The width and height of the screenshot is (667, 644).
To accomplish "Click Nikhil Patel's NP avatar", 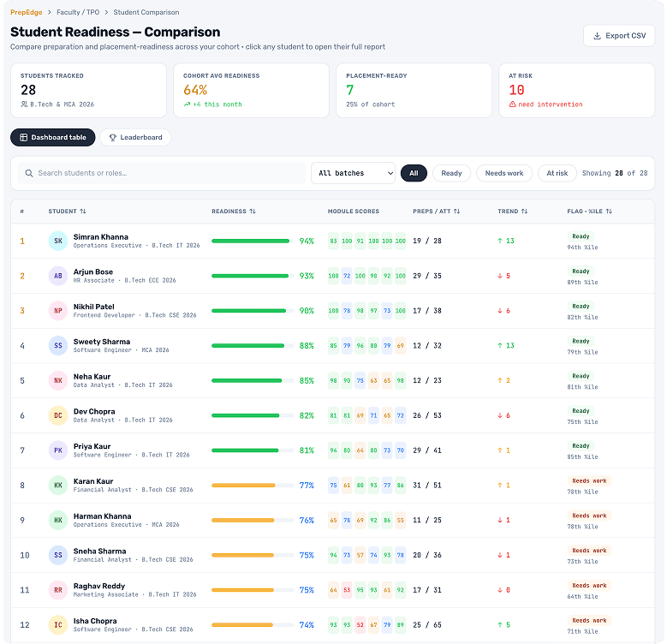I will coord(58,311).
